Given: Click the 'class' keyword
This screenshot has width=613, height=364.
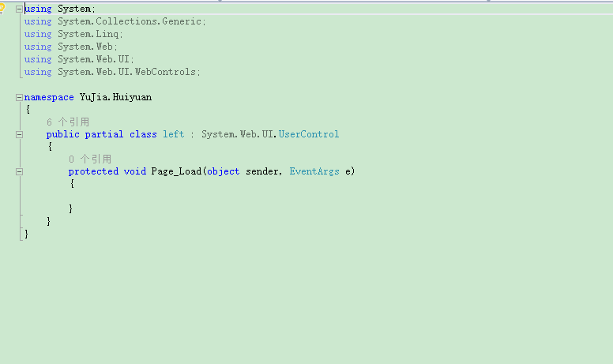Looking at the screenshot, I should 143,134.
